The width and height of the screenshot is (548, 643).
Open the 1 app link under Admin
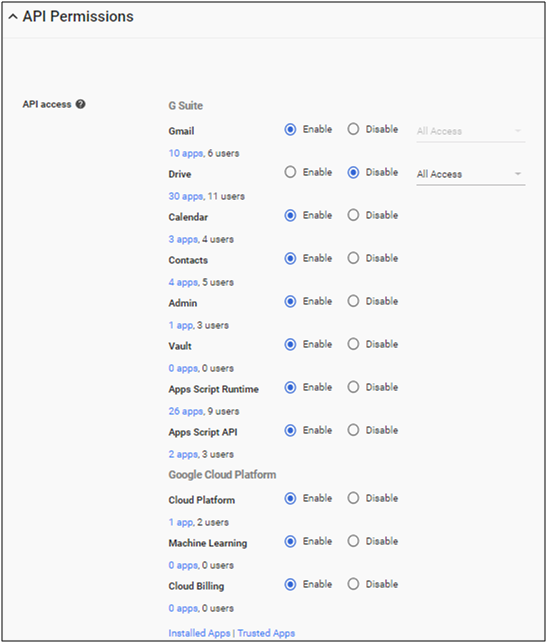click(x=181, y=326)
